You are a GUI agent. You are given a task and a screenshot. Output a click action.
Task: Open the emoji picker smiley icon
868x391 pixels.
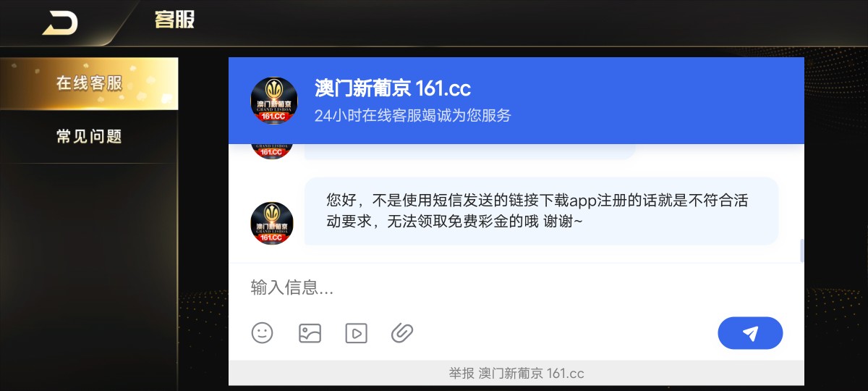point(263,333)
